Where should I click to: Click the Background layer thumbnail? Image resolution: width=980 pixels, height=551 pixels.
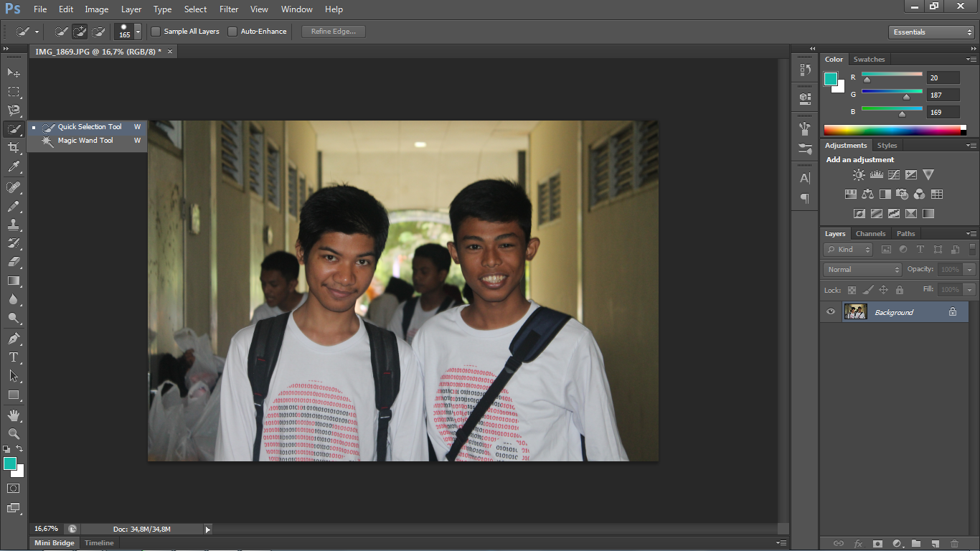point(856,311)
